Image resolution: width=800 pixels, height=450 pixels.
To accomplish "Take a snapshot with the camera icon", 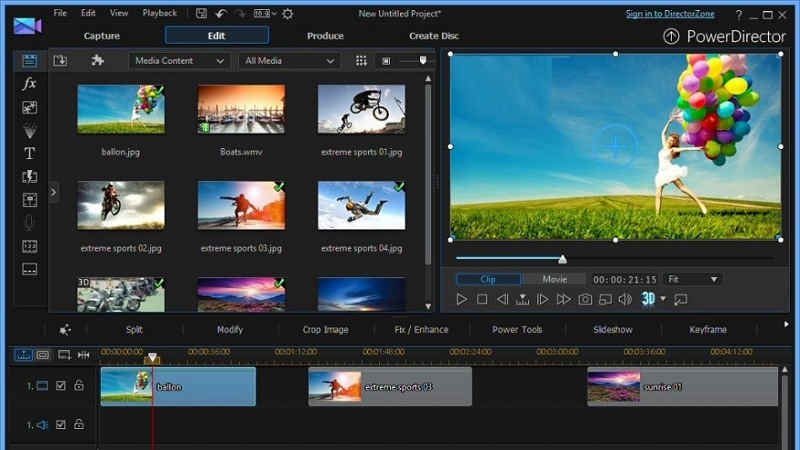I will [585, 299].
